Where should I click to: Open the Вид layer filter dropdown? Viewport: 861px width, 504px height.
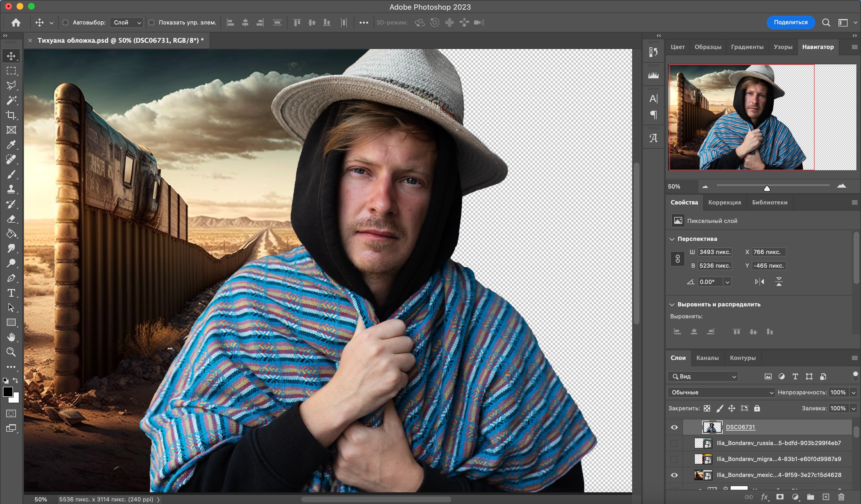pos(703,376)
